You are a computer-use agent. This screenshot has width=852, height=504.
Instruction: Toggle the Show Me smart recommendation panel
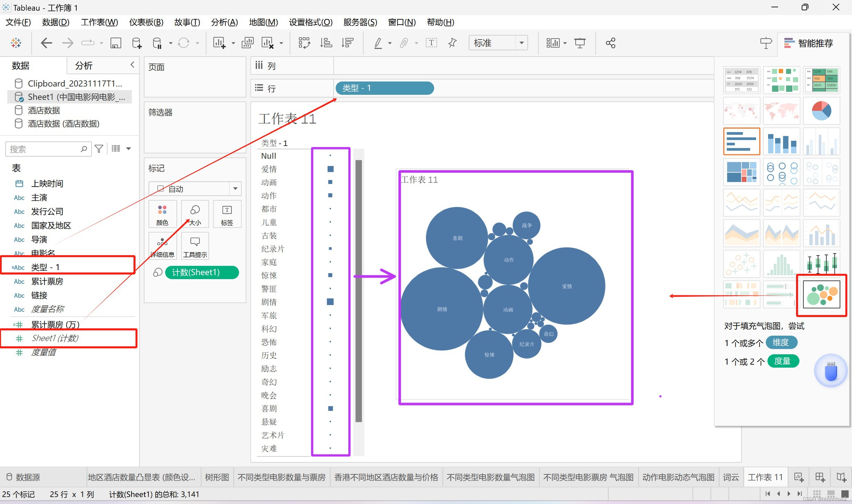(x=809, y=43)
